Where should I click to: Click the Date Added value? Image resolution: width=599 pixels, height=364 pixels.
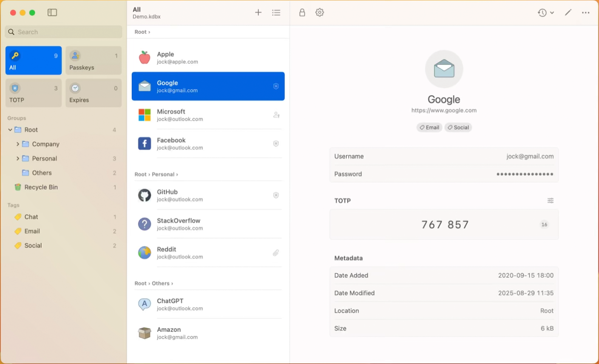pyautogui.click(x=526, y=276)
